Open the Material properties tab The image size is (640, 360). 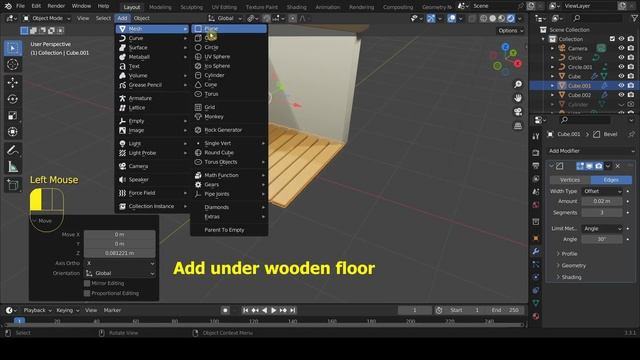536,316
